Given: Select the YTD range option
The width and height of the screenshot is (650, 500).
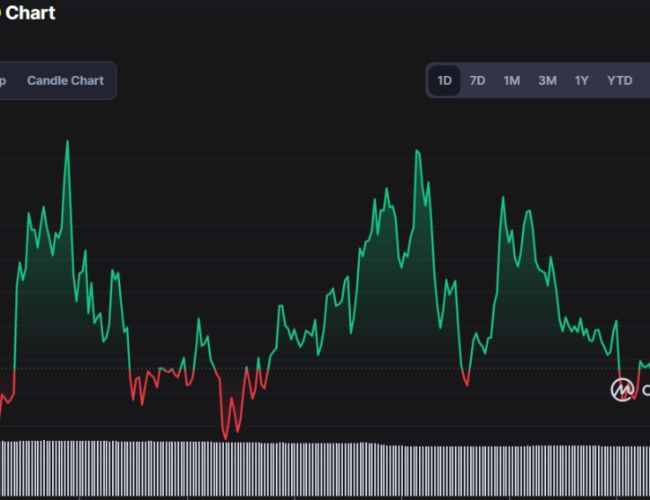Looking at the screenshot, I should coord(619,80).
